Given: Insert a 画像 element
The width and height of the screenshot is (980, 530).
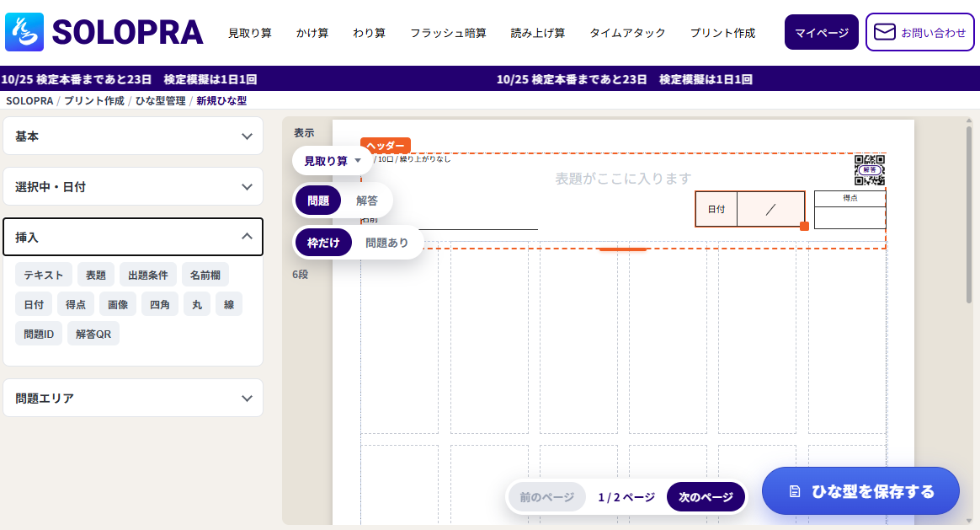Looking at the screenshot, I should pos(118,304).
